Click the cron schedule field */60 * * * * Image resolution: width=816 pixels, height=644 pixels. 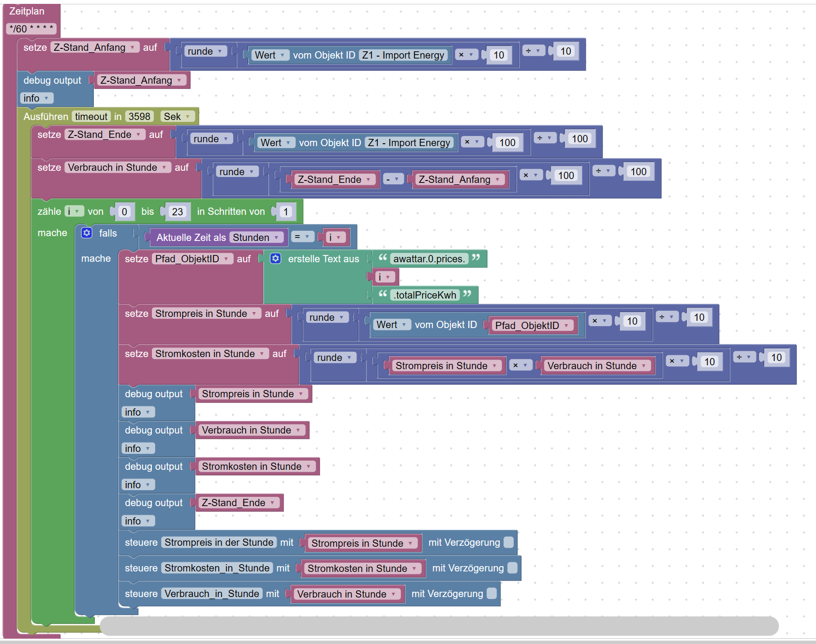pyautogui.click(x=31, y=29)
